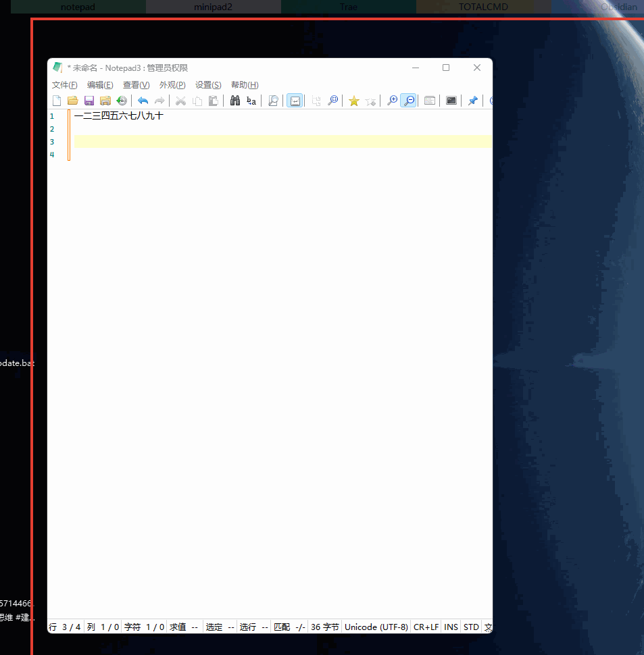Image resolution: width=644 pixels, height=655 pixels.
Task: Open the 设置(S) menu
Action: [x=208, y=84]
